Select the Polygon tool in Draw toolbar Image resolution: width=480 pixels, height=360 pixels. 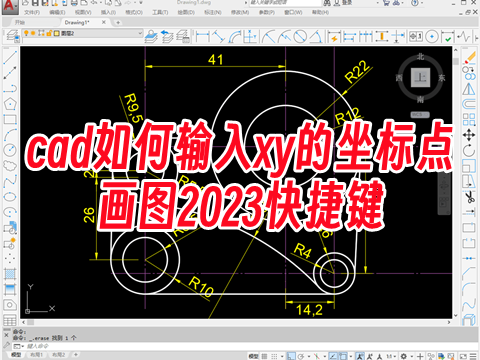(10, 104)
